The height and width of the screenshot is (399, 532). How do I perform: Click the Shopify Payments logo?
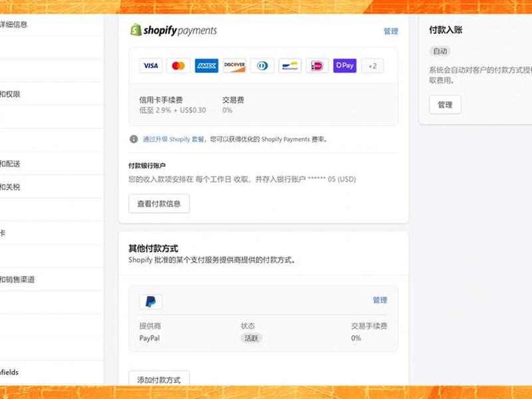tap(174, 30)
